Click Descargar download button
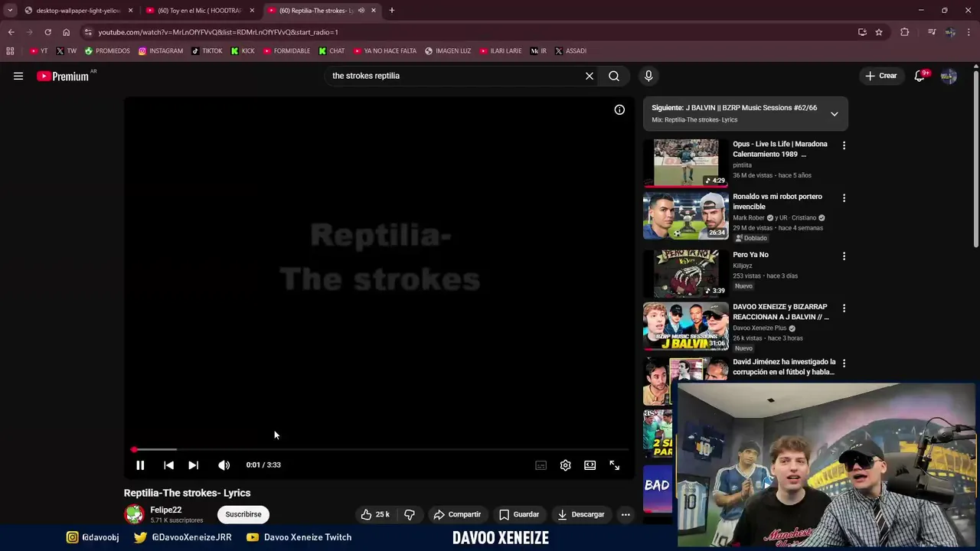 coord(581,514)
